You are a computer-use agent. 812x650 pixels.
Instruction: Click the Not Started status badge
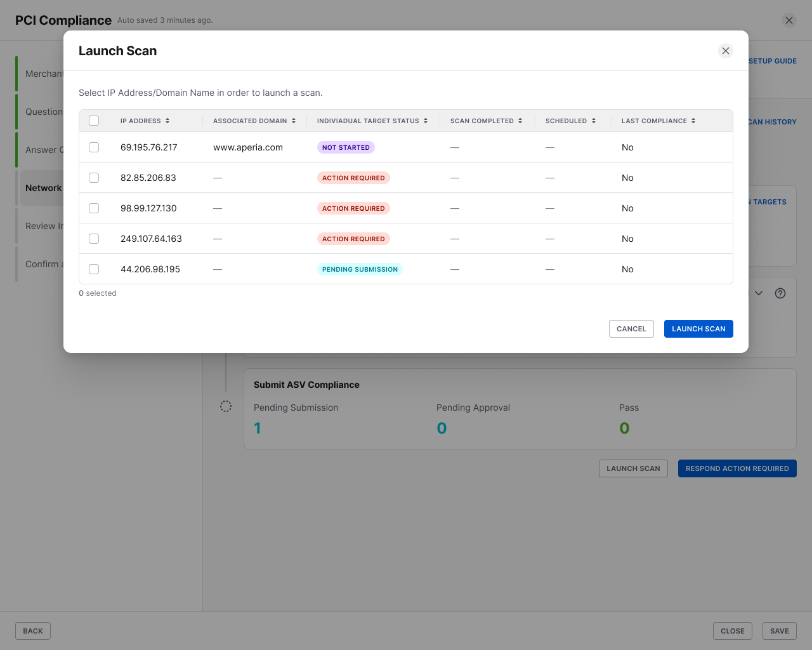tap(346, 147)
